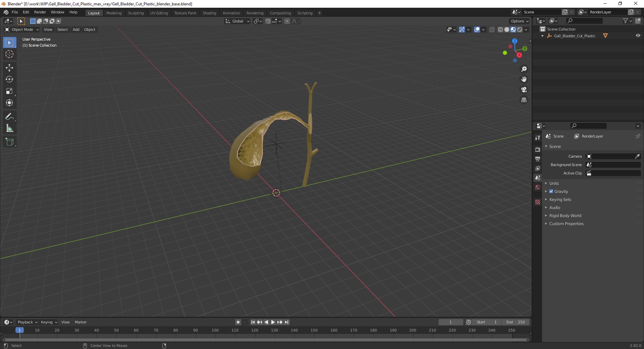Open the World properties tab
644x349 pixels.
(x=538, y=187)
